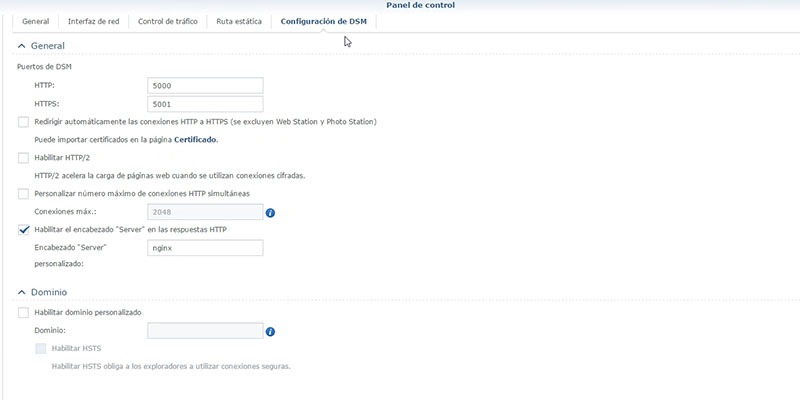Open the Certificado page link
This screenshot has height=400, width=800.
point(195,140)
